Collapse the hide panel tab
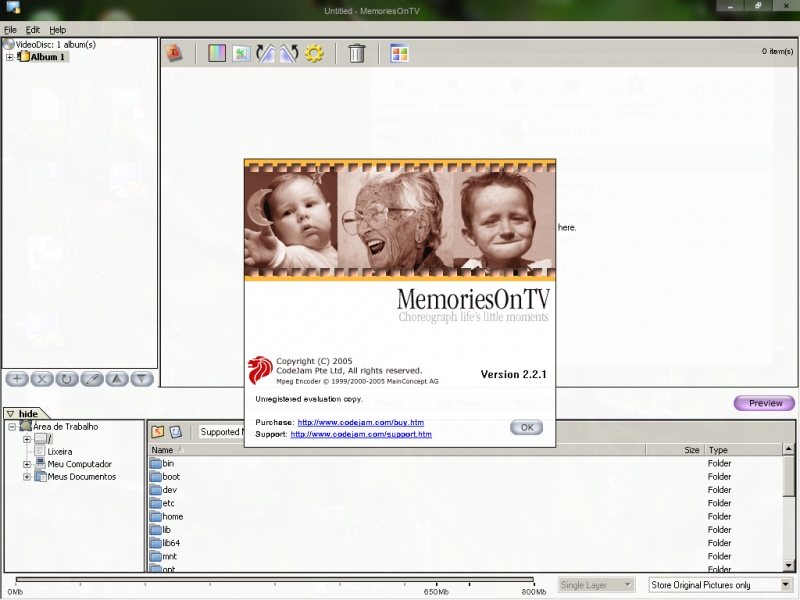Viewport: 800px width, 600px height. 26,413
